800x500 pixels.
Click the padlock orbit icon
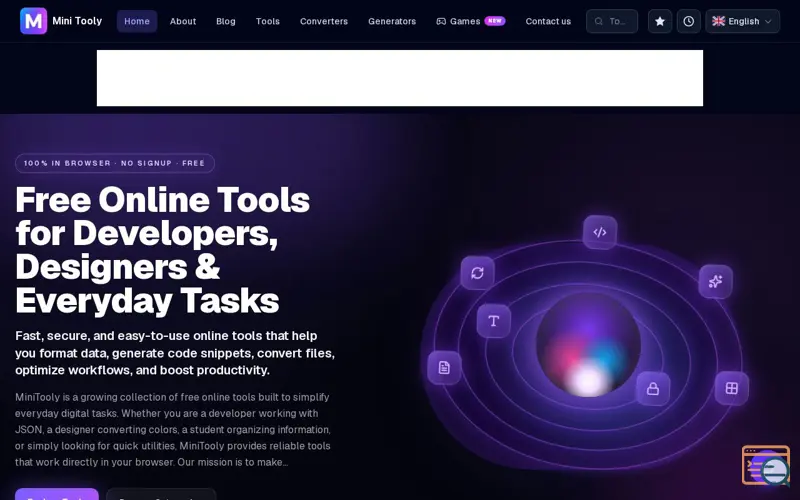pyautogui.click(x=653, y=389)
